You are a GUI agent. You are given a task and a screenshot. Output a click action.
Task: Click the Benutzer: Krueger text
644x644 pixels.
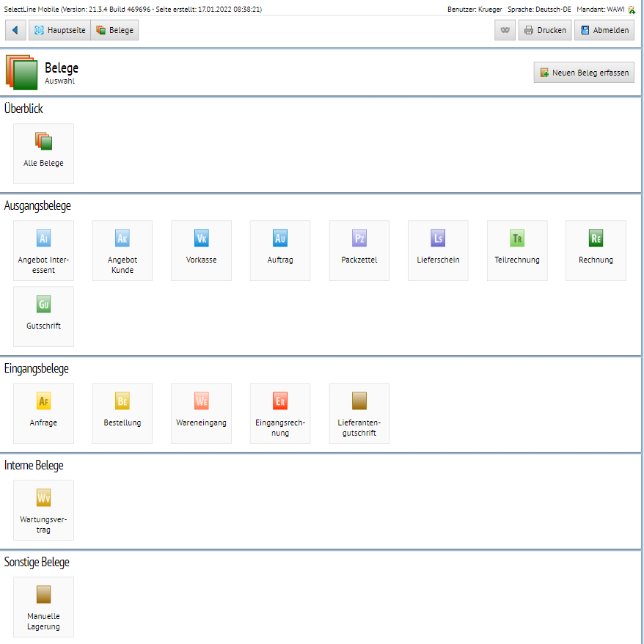click(475, 10)
